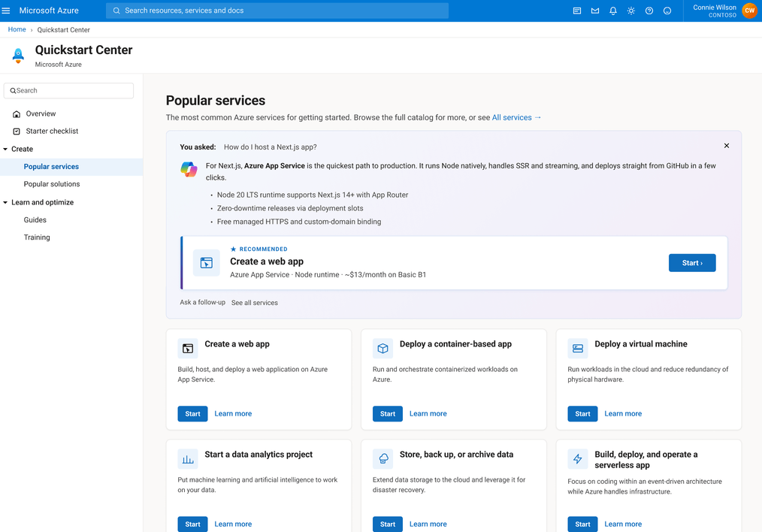Open the feedback envelope icon in header
This screenshot has width=762, height=532.
coord(595,11)
